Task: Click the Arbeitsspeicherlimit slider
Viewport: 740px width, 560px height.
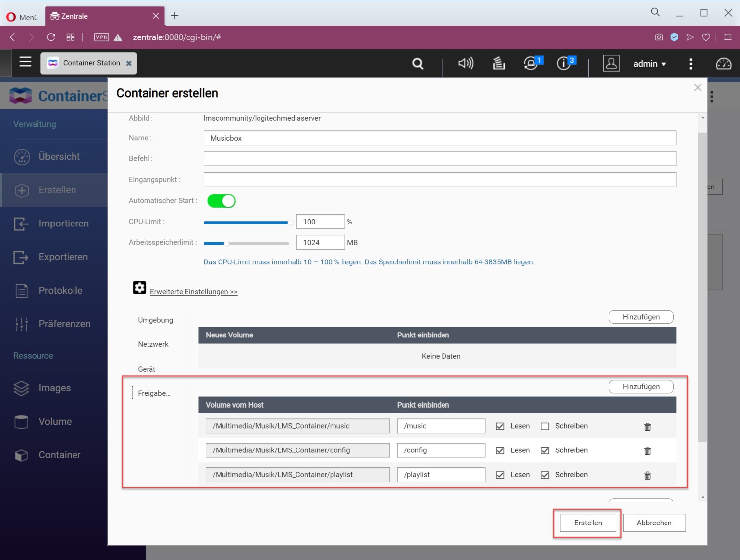Action: pyautogui.click(x=246, y=243)
